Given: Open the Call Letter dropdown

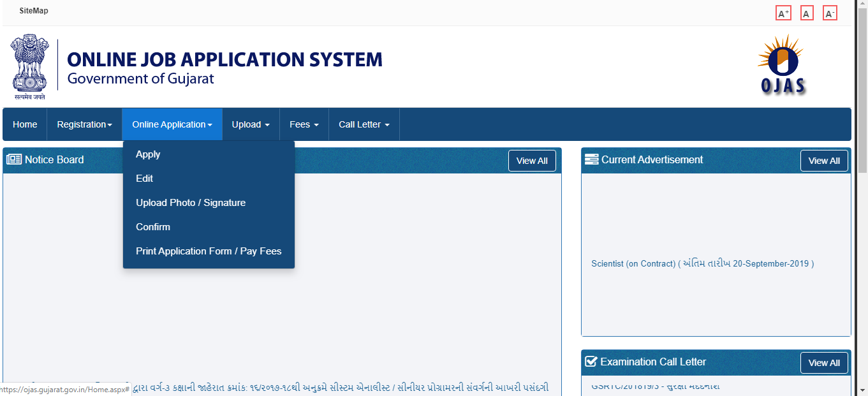Looking at the screenshot, I should tap(364, 124).
